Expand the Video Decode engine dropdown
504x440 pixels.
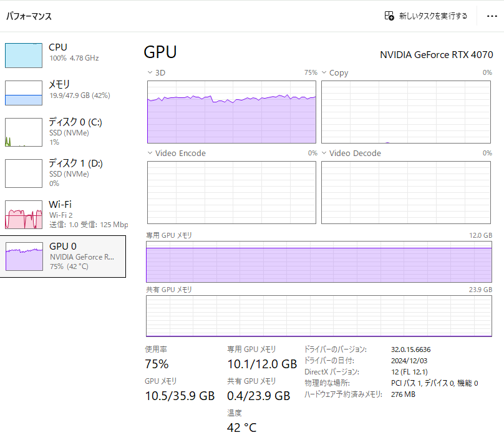click(x=324, y=154)
